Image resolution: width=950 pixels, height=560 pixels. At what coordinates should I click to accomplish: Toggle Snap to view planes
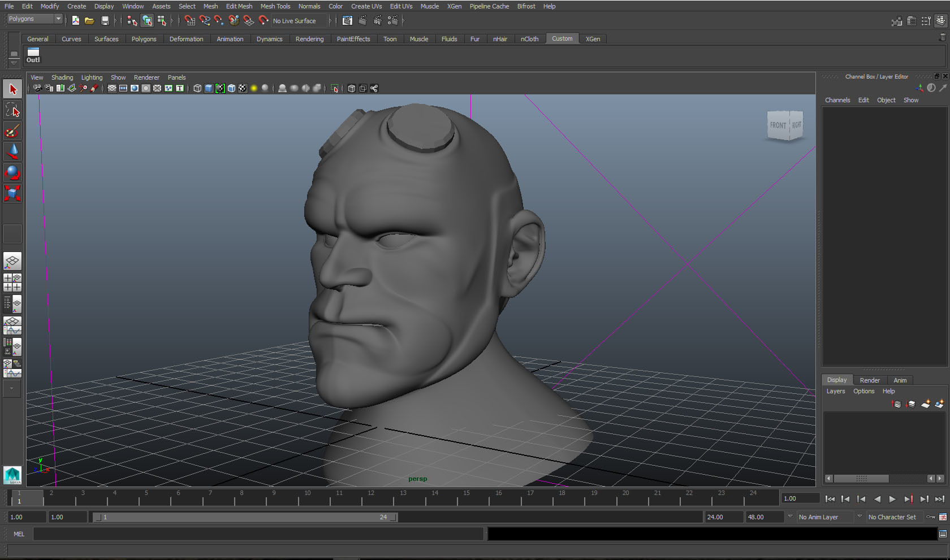click(248, 21)
